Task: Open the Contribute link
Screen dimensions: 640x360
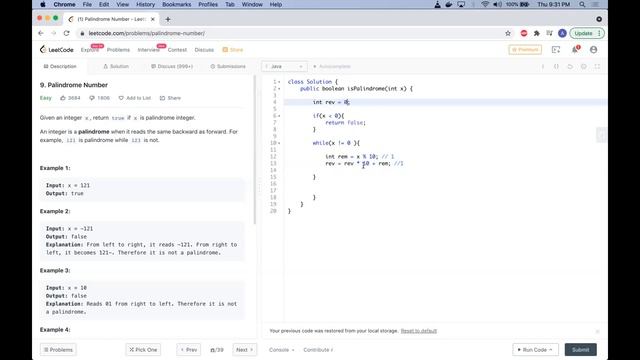Action: point(318,350)
